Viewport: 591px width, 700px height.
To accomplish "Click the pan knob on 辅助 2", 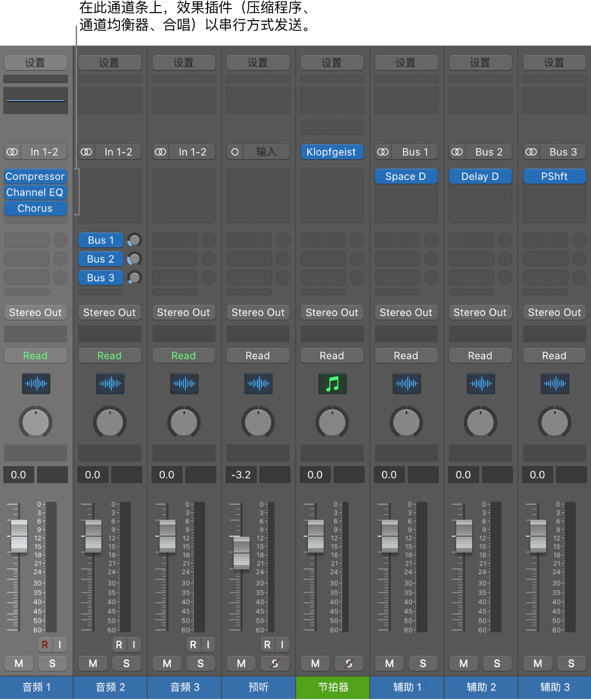I will [x=480, y=422].
